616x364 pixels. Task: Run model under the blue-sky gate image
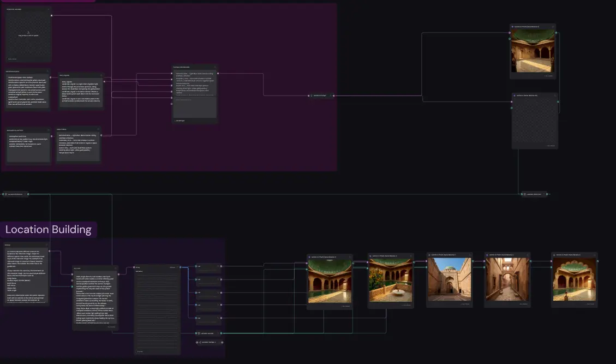[465, 304]
